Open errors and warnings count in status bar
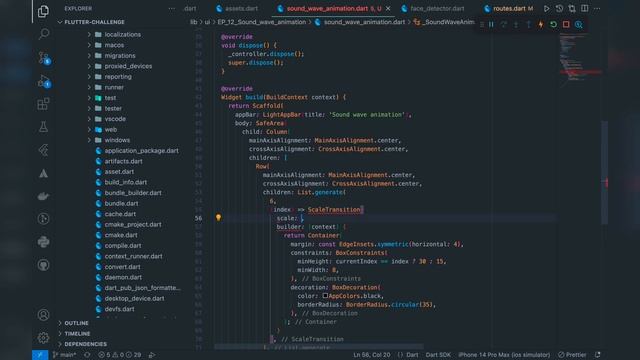 (120, 355)
